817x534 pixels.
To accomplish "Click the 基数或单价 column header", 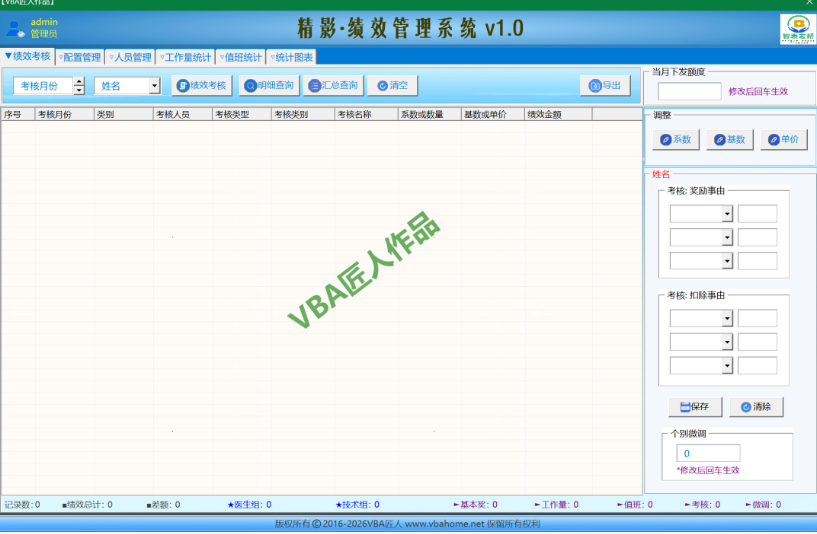I will pyautogui.click(x=492, y=115).
